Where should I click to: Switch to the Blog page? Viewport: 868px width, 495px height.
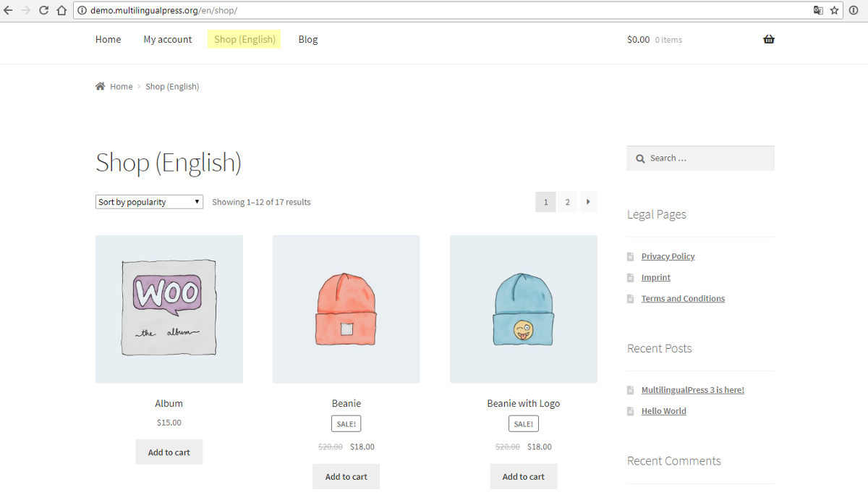click(307, 39)
